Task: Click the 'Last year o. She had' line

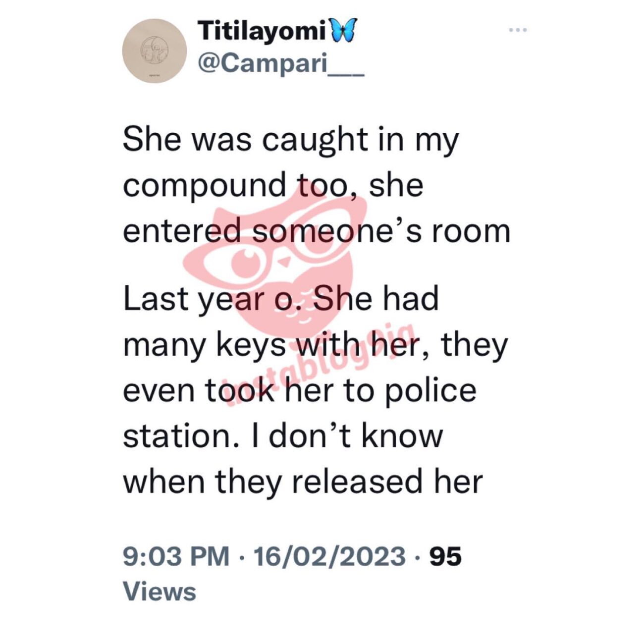Action: click(x=281, y=299)
